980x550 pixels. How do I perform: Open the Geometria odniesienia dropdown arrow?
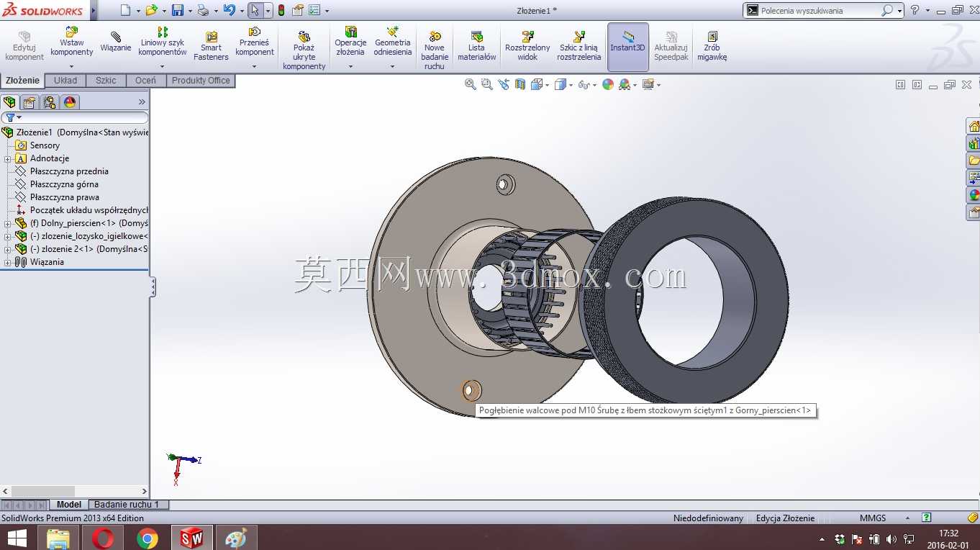coord(393,66)
